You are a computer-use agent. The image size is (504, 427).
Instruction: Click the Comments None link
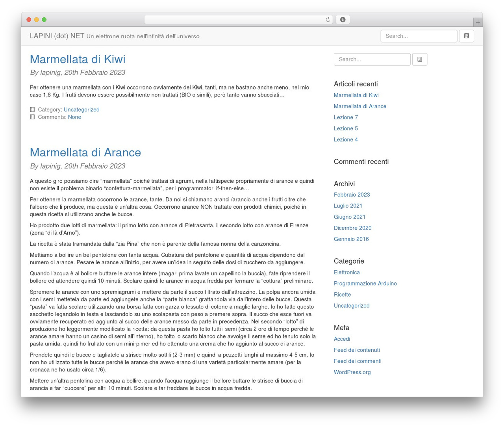point(74,117)
